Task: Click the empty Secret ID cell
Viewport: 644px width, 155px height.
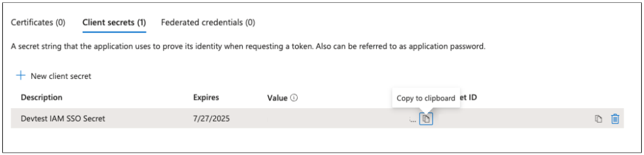Action: pos(512,119)
